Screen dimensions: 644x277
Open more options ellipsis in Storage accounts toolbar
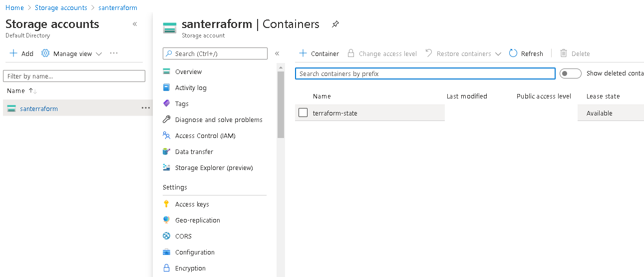coord(114,53)
